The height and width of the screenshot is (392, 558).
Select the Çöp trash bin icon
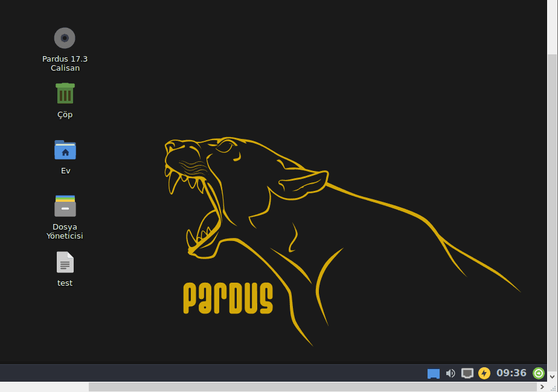tap(65, 94)
